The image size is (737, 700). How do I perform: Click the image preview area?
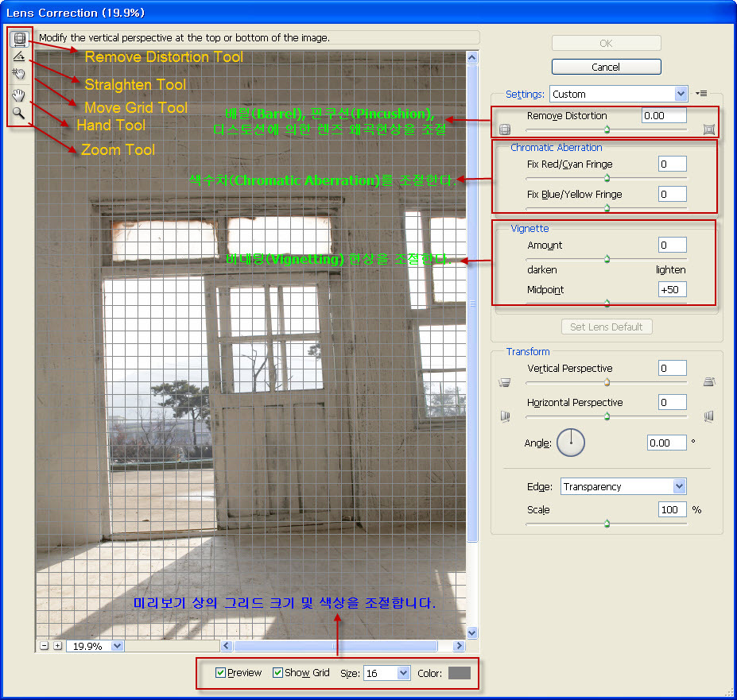tap(251, 346)
